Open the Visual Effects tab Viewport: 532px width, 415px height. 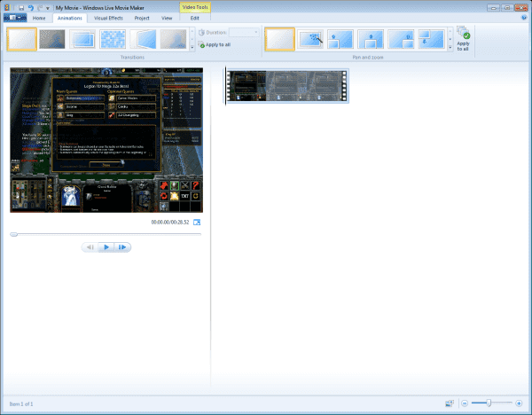[x=108, y=18]
